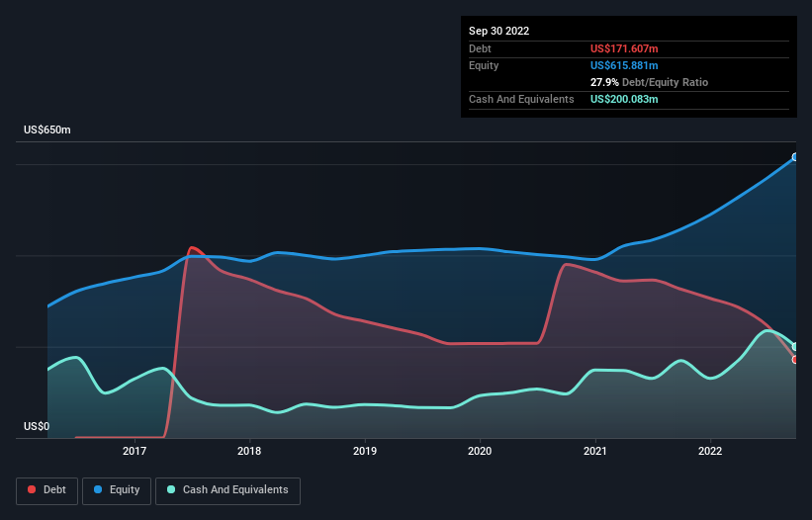The width and height of the screenshot is (812, 520).
Task: Click the Debt row label in tooltip
Action: click(480, 48)
